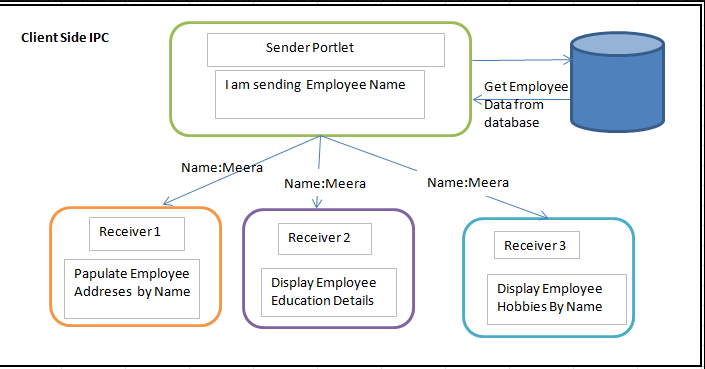Click the Receiver 2 label box
Viewport: 705px width, 369px height.
point(325,239)
